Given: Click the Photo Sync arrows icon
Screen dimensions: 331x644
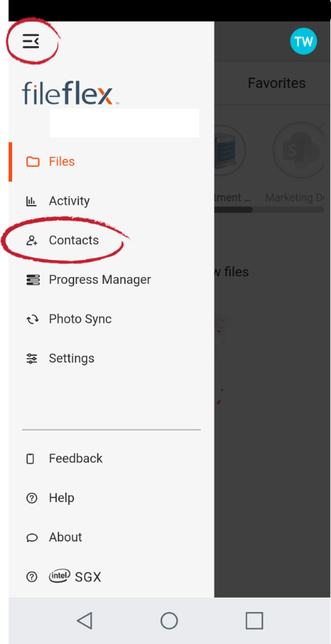Looking at the screenshot, I should pyautogui.click(x=32, y=319).
